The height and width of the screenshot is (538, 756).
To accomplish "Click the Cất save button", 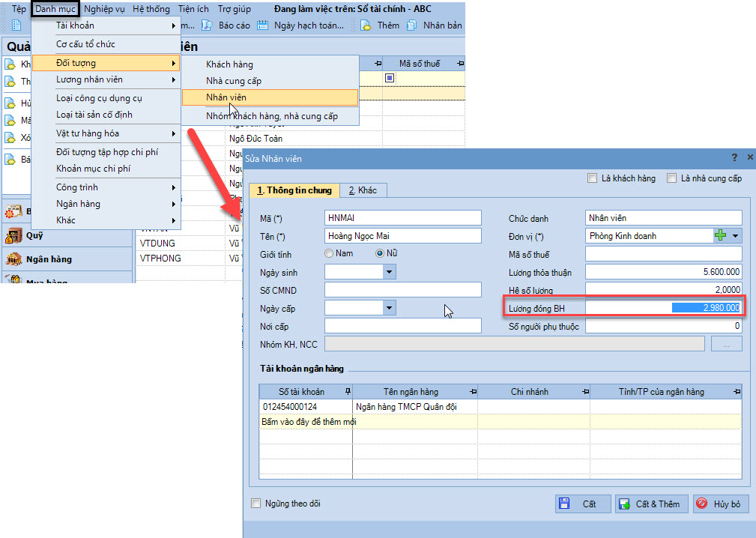I will point(583,504).
